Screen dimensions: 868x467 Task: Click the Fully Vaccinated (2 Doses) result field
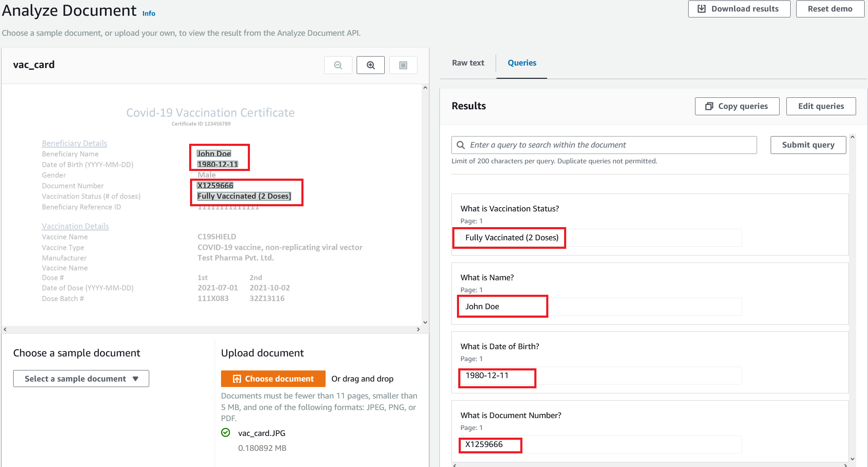512,238
